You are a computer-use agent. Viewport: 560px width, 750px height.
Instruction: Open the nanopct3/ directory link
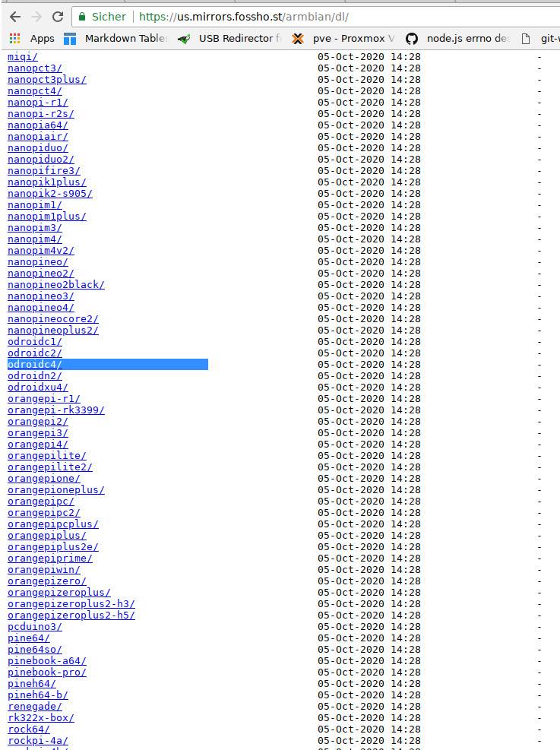coord(35,68)
